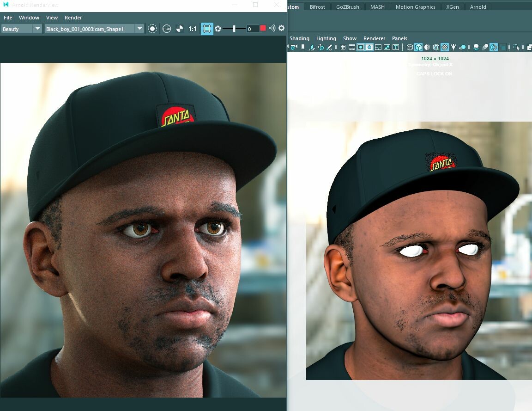Toggle the safe title icon
Screen dimensions: 532x411
[x=396, y=47]
